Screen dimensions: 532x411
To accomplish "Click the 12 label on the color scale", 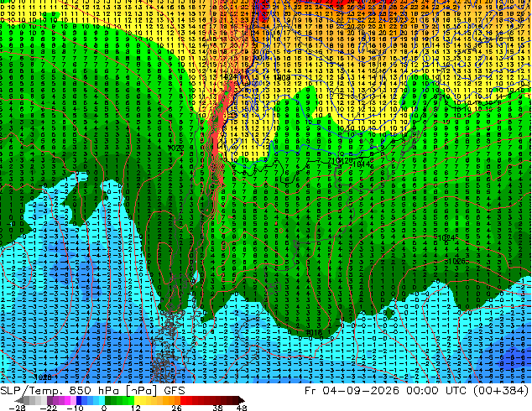I will pos(136,408).
